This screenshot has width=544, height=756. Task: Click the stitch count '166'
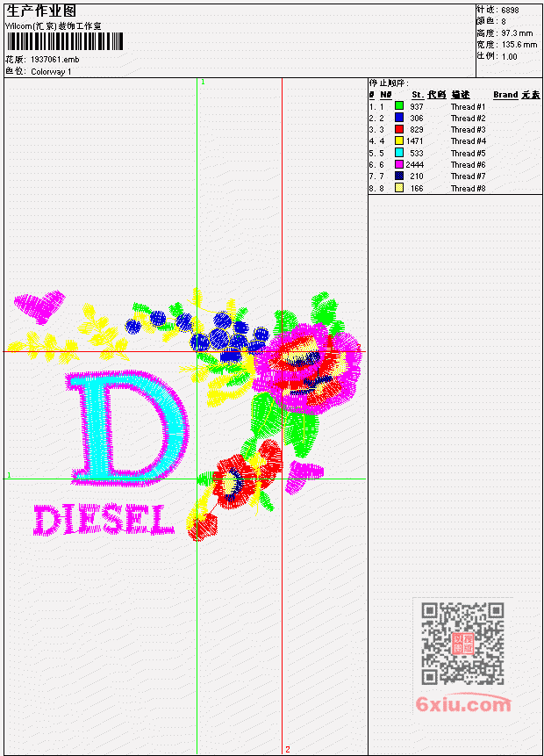click(416, 189)
